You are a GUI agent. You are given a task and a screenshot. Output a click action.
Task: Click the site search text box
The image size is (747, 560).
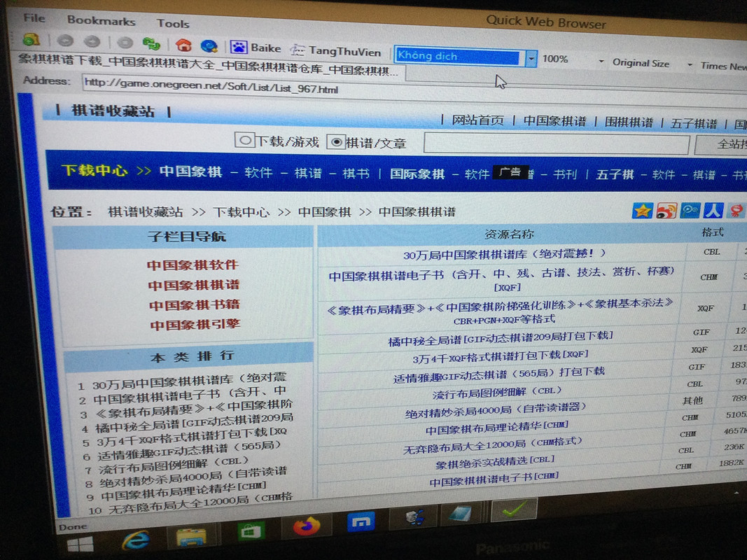557,143
